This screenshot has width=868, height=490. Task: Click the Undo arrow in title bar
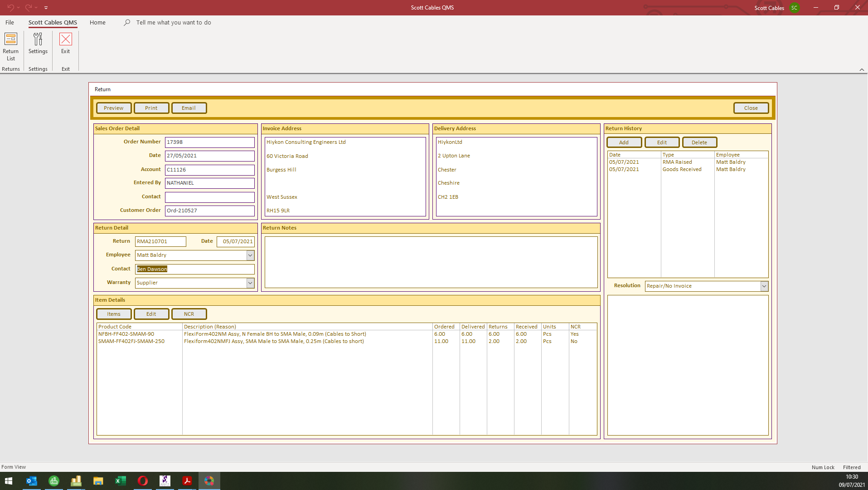point(10,7)
